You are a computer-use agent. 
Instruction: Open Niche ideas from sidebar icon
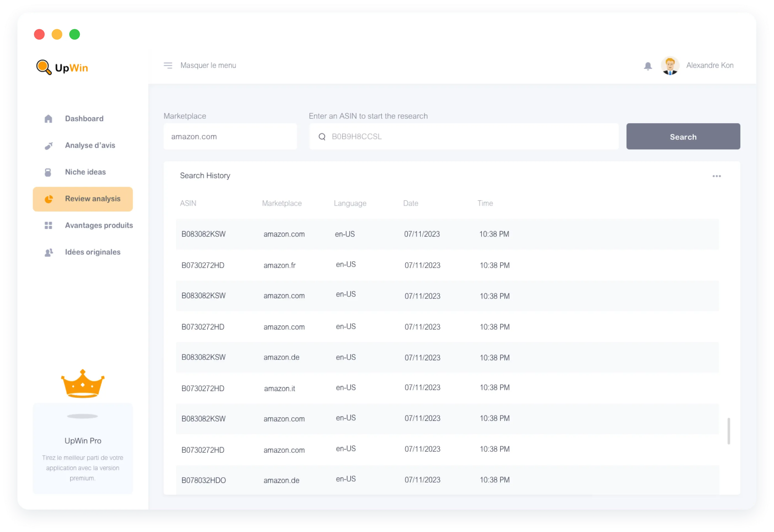48,172
